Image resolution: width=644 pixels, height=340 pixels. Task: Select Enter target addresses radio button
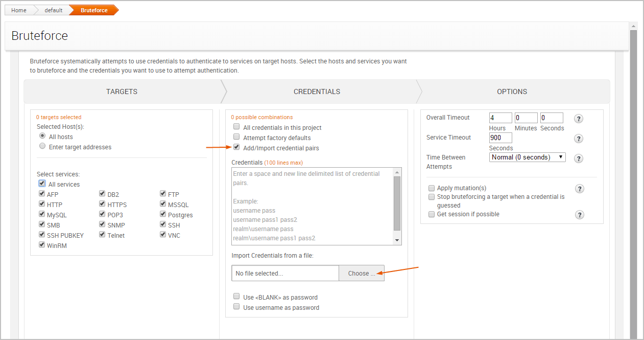tap(42, 146)
